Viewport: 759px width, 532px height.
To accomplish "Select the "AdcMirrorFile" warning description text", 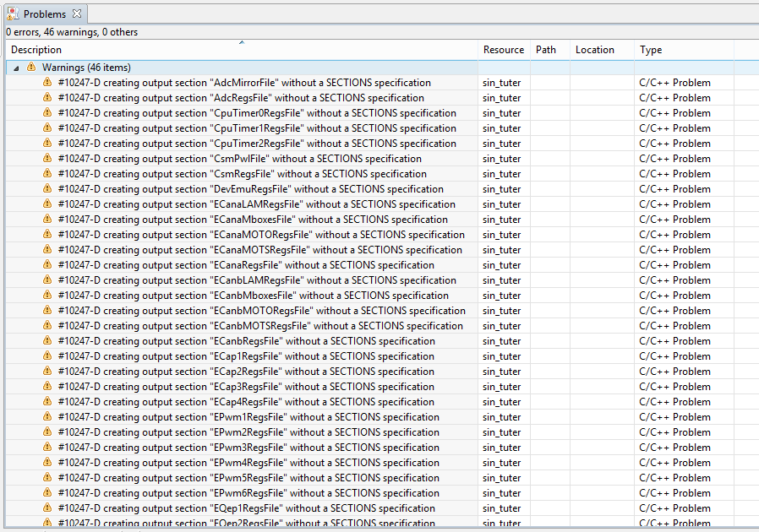I will pos(244,83).
